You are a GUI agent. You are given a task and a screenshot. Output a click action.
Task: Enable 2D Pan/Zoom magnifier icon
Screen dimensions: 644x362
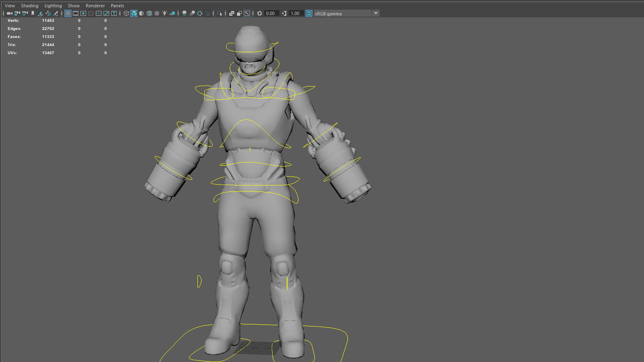48,13
